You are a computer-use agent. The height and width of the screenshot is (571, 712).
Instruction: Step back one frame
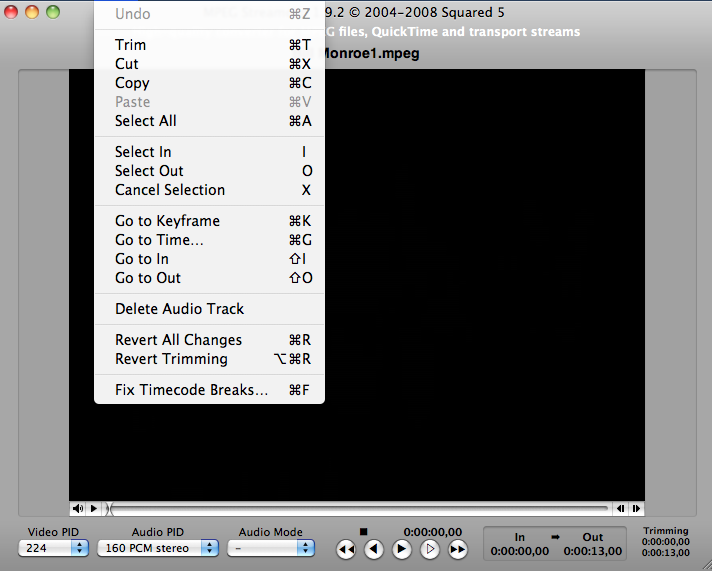click(374, 549)
